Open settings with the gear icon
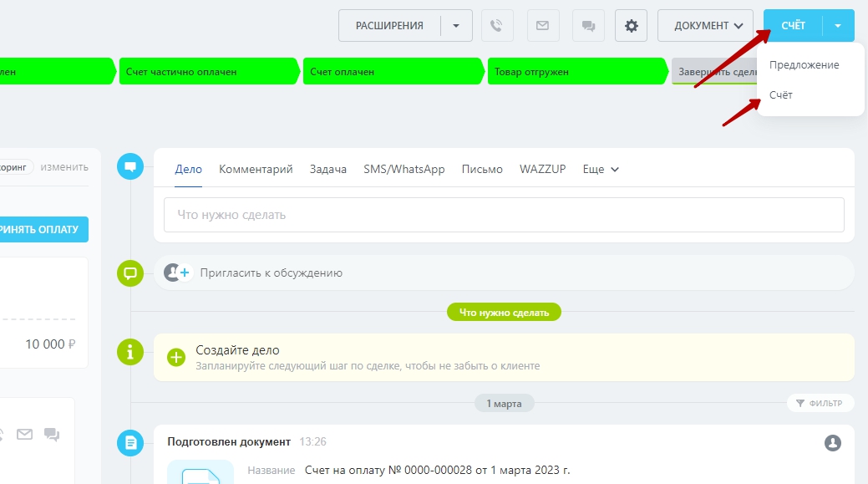The height and width of the screenshot is (484, 868). click(x=632, y=26)
